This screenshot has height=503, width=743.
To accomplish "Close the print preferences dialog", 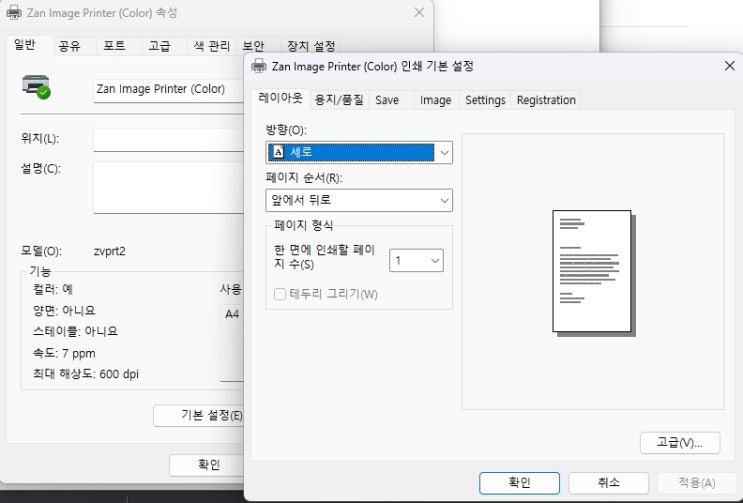I will [729, 66].
